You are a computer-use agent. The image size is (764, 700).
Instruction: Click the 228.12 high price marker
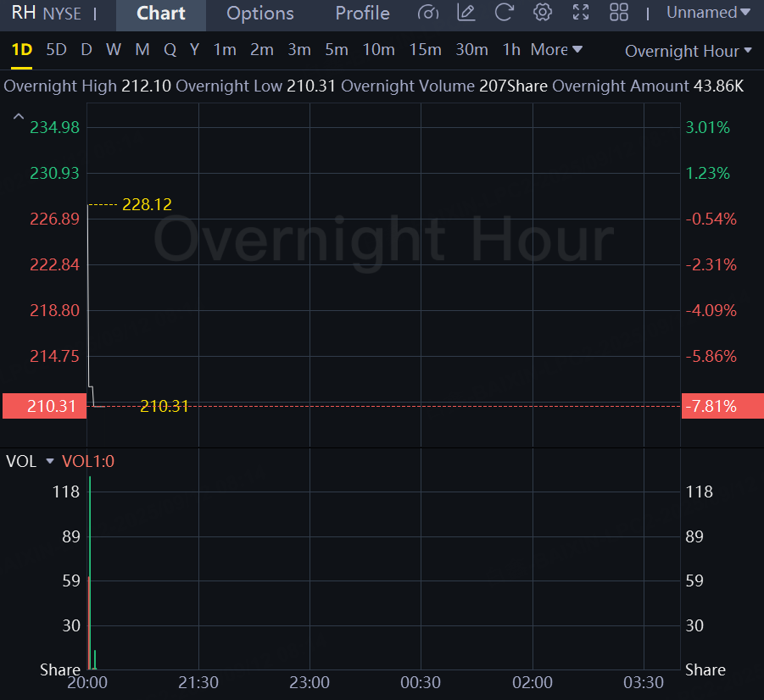pyautogui.click(x=148, y=204)
